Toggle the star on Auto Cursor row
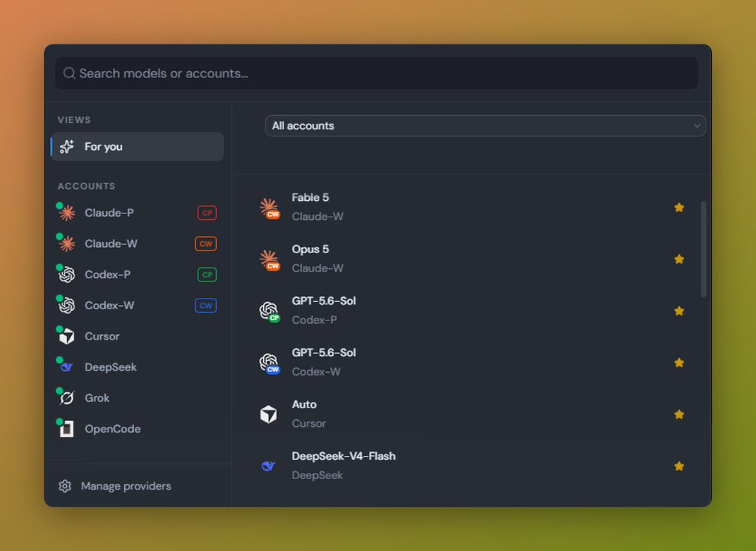756x551 pixels. click(x=679, y=414)
